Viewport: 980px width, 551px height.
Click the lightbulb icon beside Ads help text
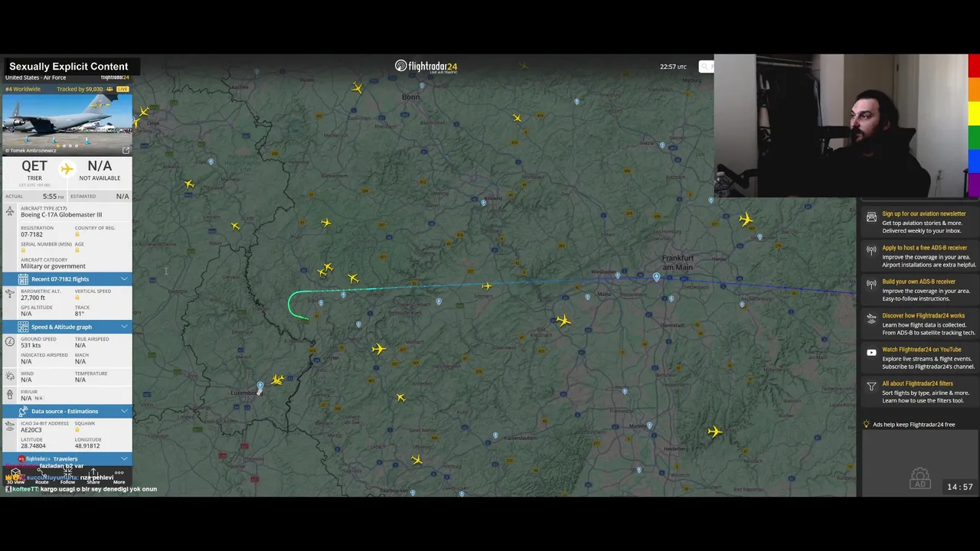click(867, 424)
